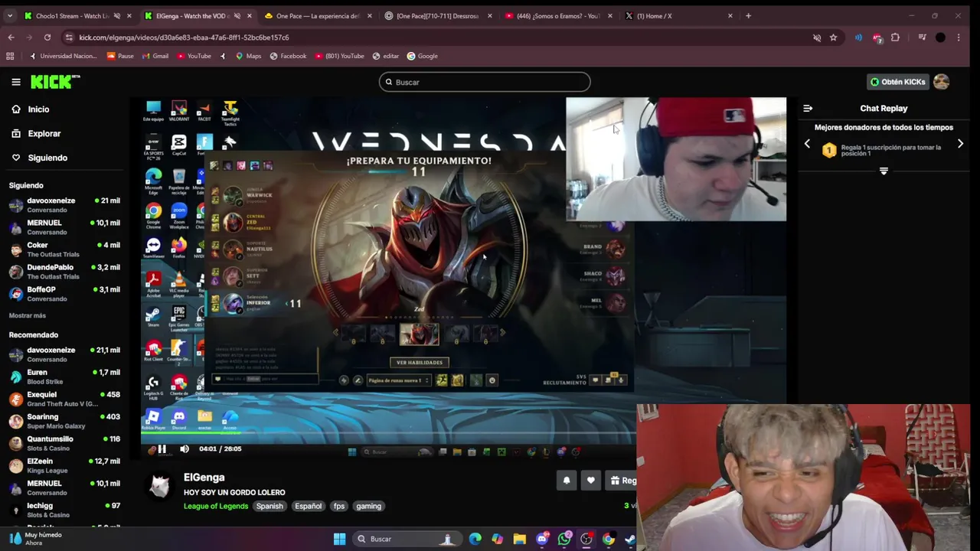Screen dimensions: 980x551
Task: Click the Obtén KICKs button
Action: (x=898, y=82)
